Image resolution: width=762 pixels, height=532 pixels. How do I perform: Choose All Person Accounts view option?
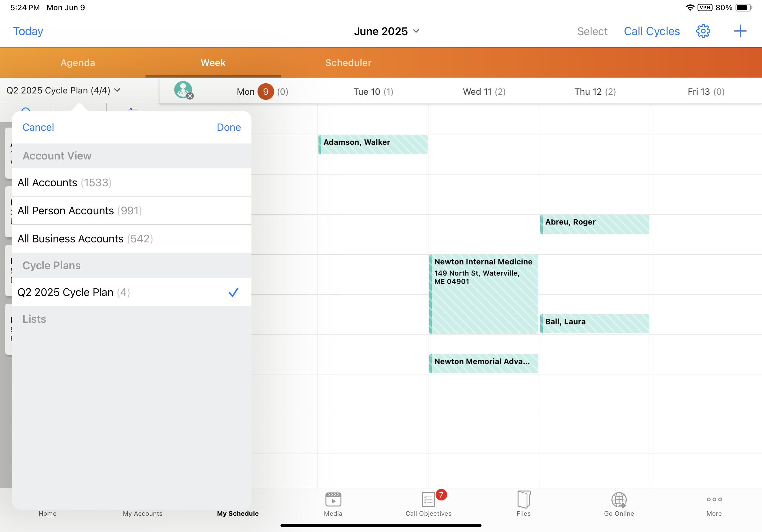[131, 211]
